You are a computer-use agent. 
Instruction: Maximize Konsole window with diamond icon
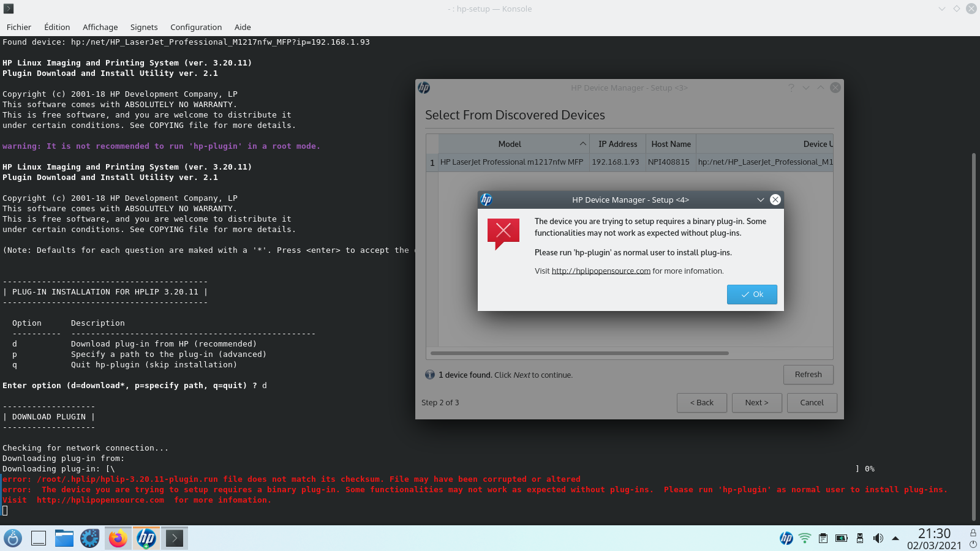pyautogui.click(x=957, y=9)
